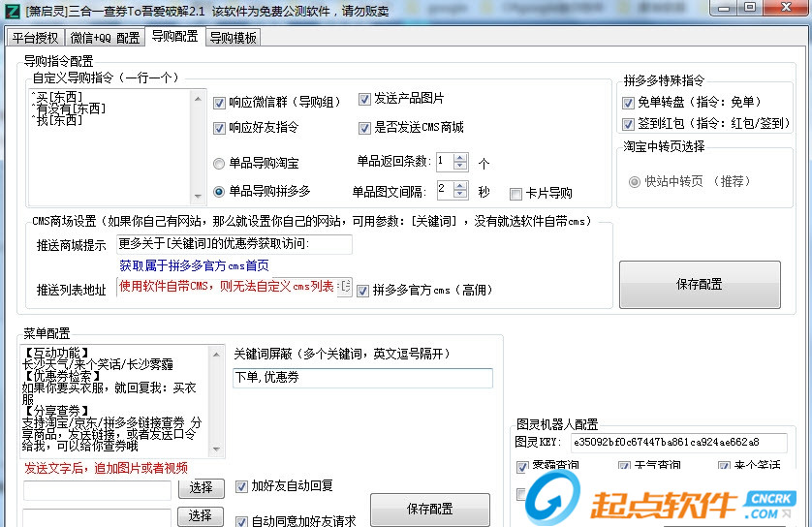Click scroll-up arrow of 菜单配置 text box
812x527 pixels.
tap(216, 355)
